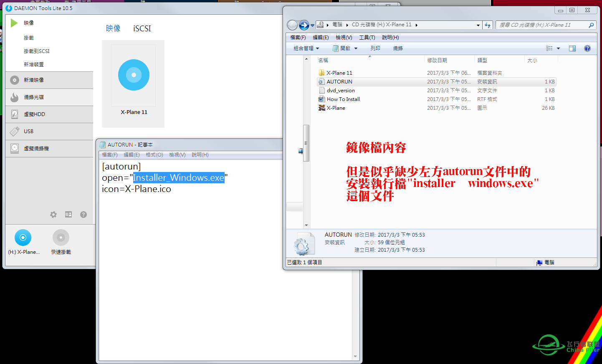Screen dimensions: 602x364
Task: Open Explorer 編輯(E) menu
Action: [x=321, y=38]
